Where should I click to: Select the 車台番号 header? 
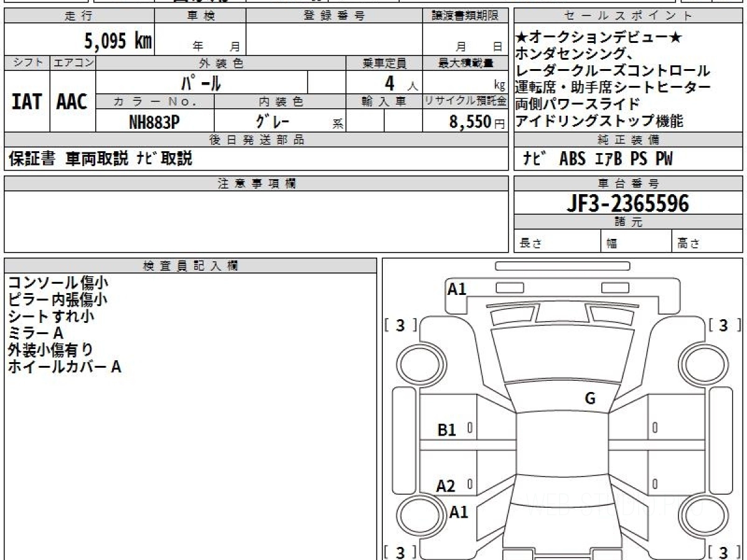pos(628,184)
